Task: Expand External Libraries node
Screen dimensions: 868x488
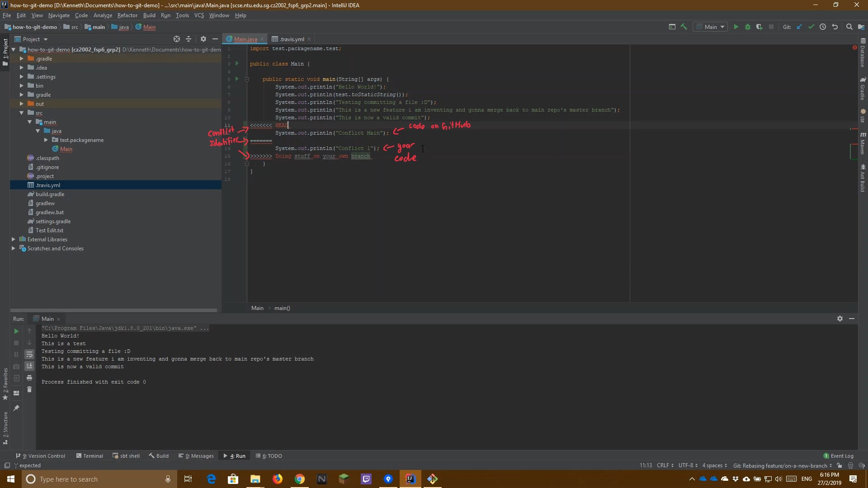Action: (13, 239)
